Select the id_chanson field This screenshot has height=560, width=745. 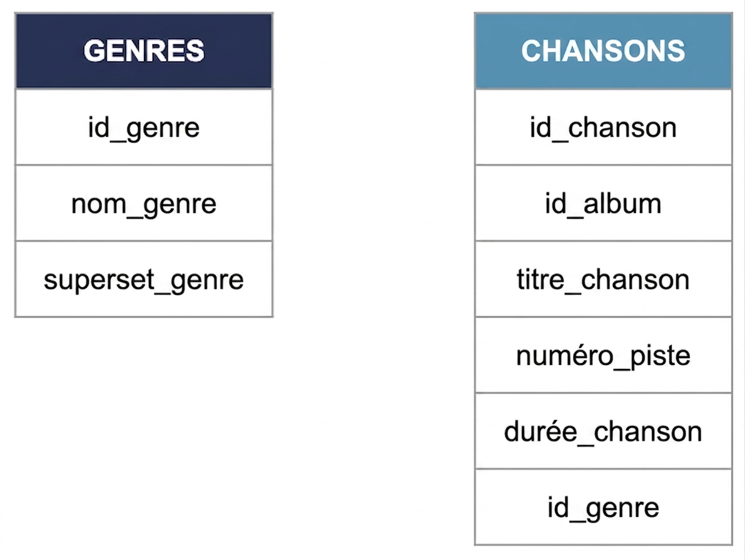click(x=604, y=127)
